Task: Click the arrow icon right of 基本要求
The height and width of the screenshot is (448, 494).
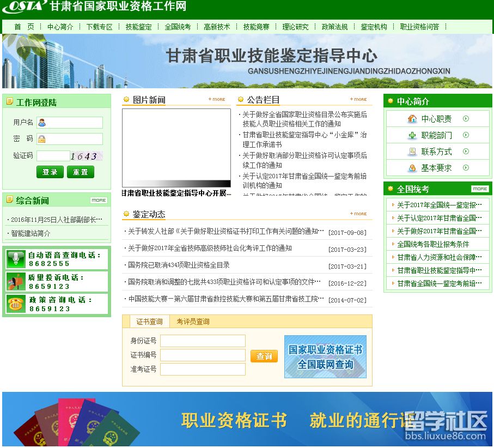Action: (466, 168)
